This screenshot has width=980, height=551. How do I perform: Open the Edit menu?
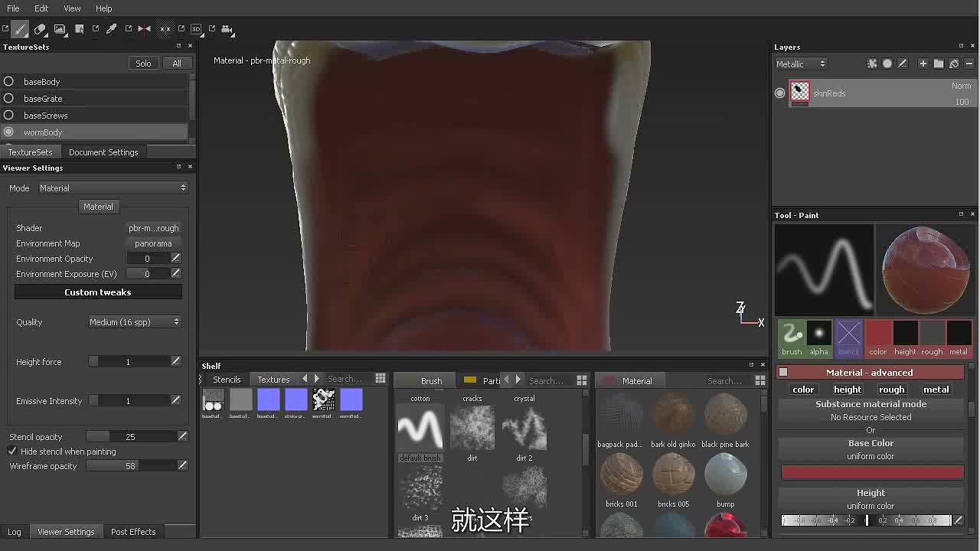(x=41, y=8)
